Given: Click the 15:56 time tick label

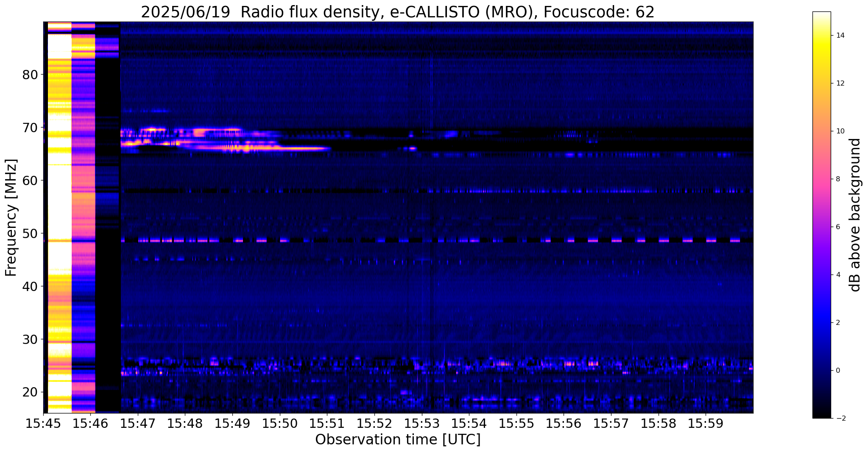Looking at the screenshot, I should pos(564,423).
